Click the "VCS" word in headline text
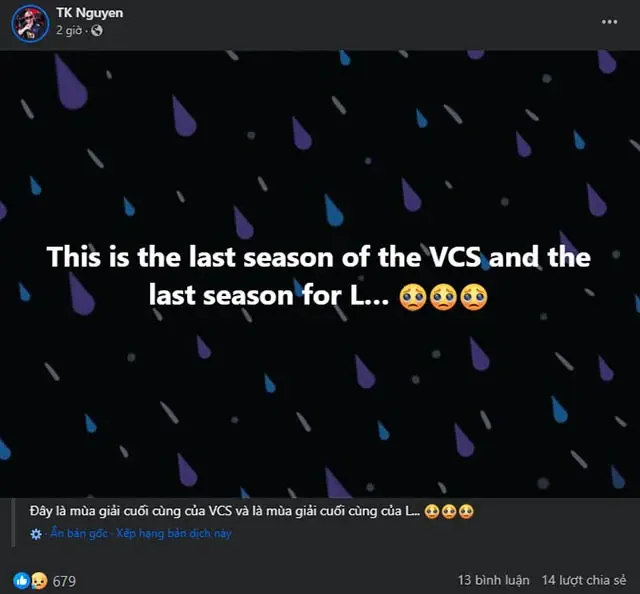The height and width of the screenshot is (594, 640). [x=456, y=258]
